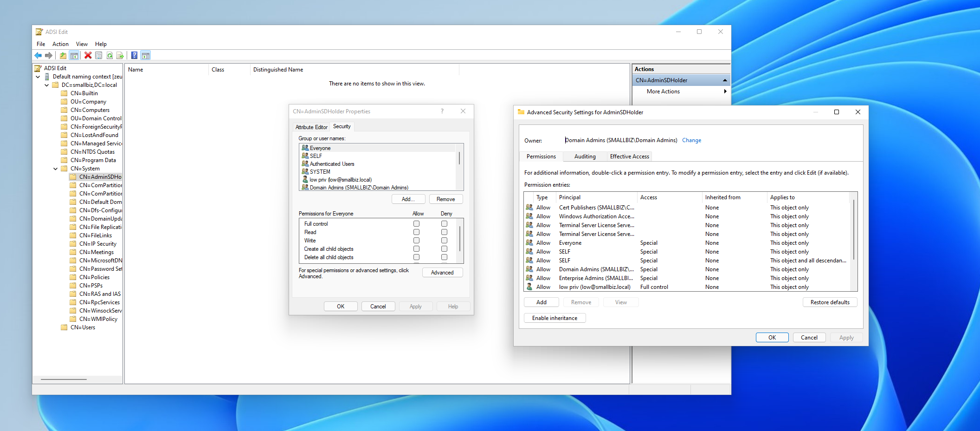The image size is (980, 431).
Task: Click the server icon beside Default naming context
Action: pyautogui.click(x=47, y=77)
